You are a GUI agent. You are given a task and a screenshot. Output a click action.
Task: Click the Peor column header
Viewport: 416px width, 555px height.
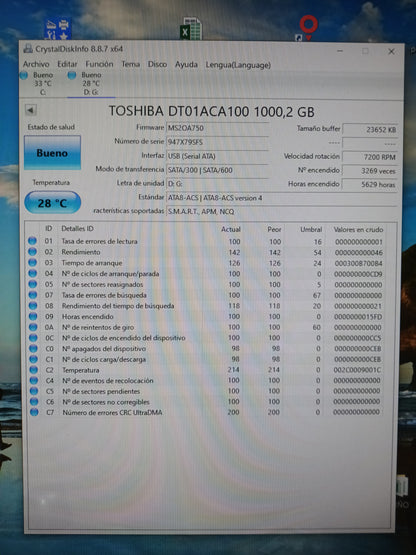click(274, 229)
